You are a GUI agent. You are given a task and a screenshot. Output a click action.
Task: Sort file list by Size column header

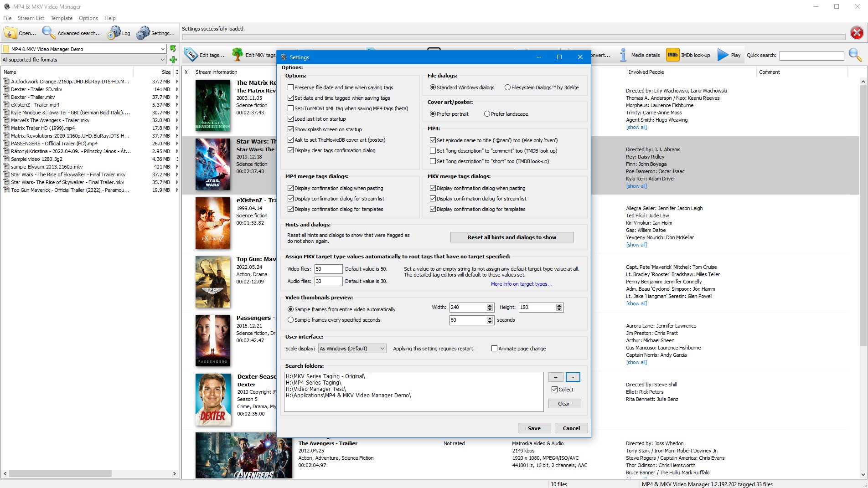[x=166, y=72]
